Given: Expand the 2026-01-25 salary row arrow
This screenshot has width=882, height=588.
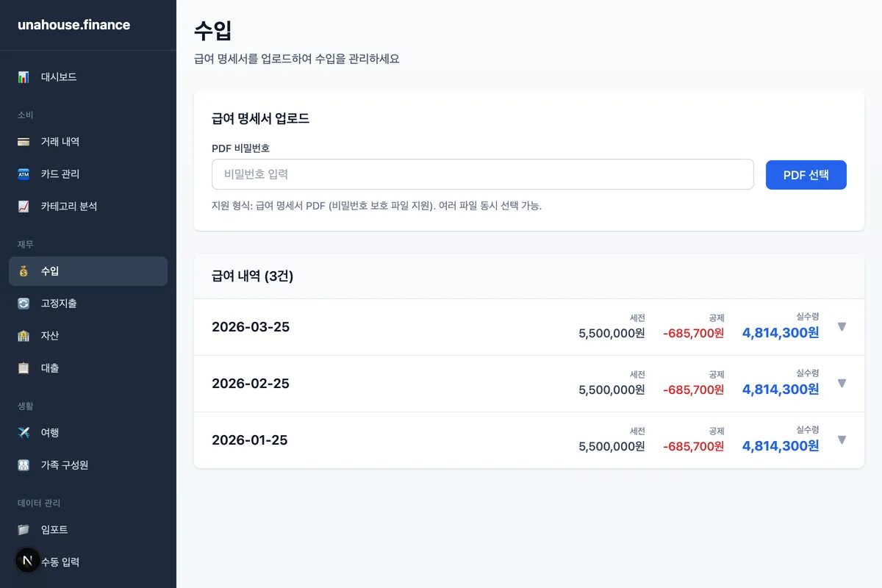Looking at the screenshot, I should coord(842,440).
